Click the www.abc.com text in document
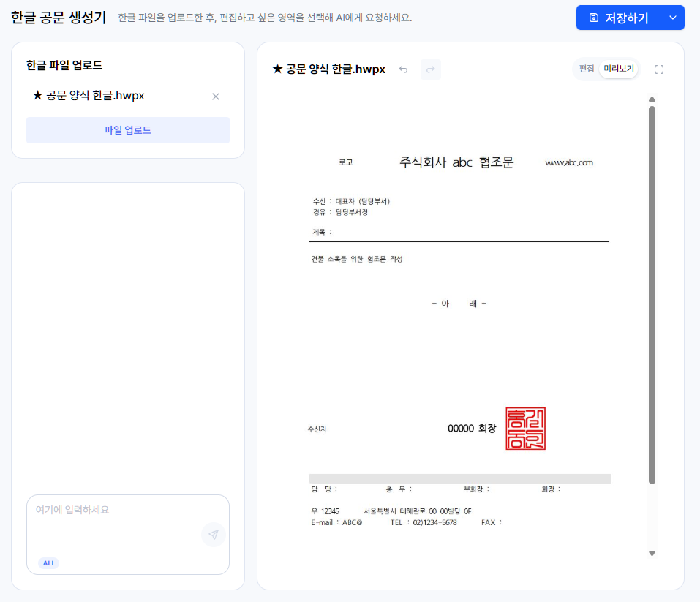This screenshot has width=700, height=602. [569, 163]
